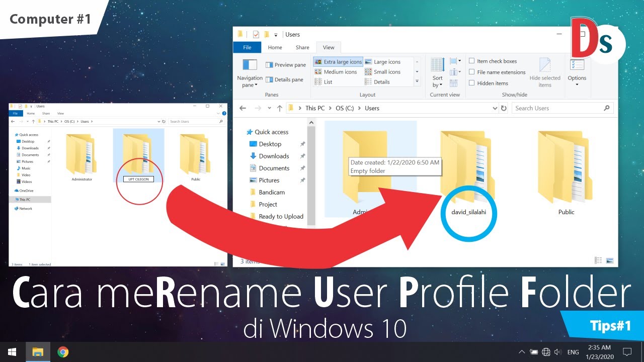Expand the layout gallery More arrow

click(x=417, y=81)
